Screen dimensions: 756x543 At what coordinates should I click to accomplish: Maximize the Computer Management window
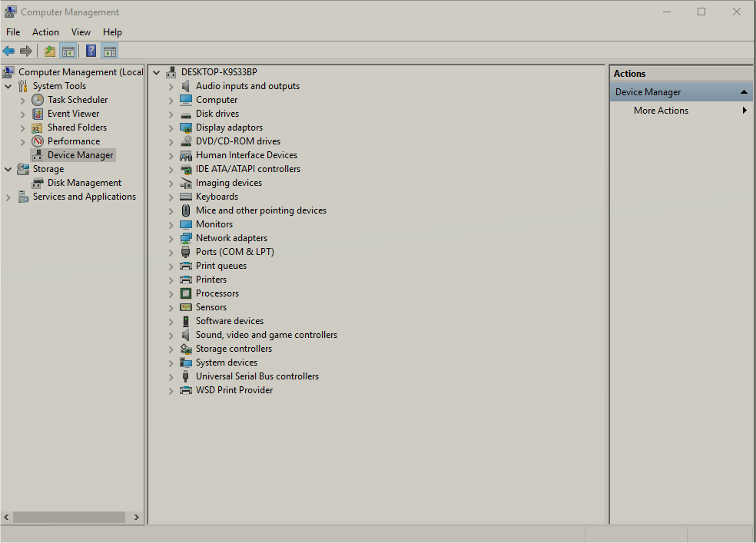[x=701, y=12]
